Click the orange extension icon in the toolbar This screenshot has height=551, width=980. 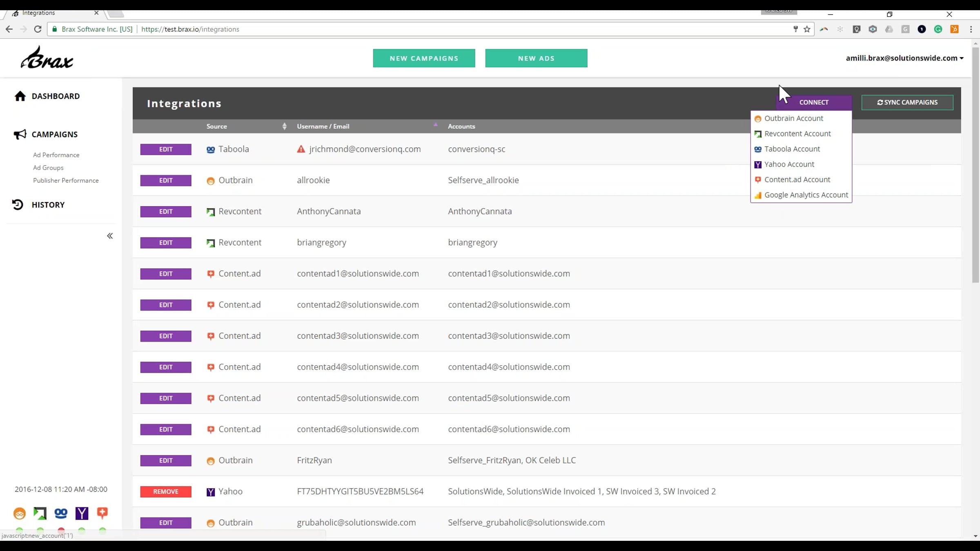coord(954,29)
